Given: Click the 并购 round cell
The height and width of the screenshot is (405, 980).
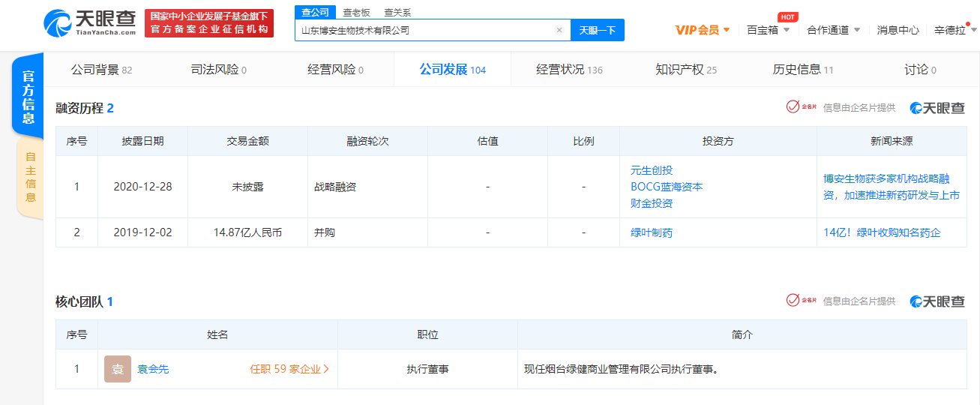Looking at the screenshot, I should pos(368,232).
